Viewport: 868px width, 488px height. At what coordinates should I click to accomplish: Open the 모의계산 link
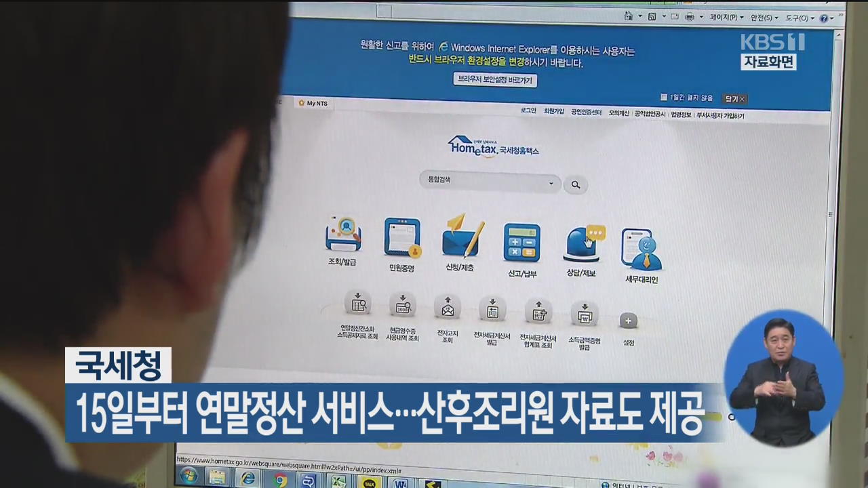pyautogui.click(x=618, y=113)
